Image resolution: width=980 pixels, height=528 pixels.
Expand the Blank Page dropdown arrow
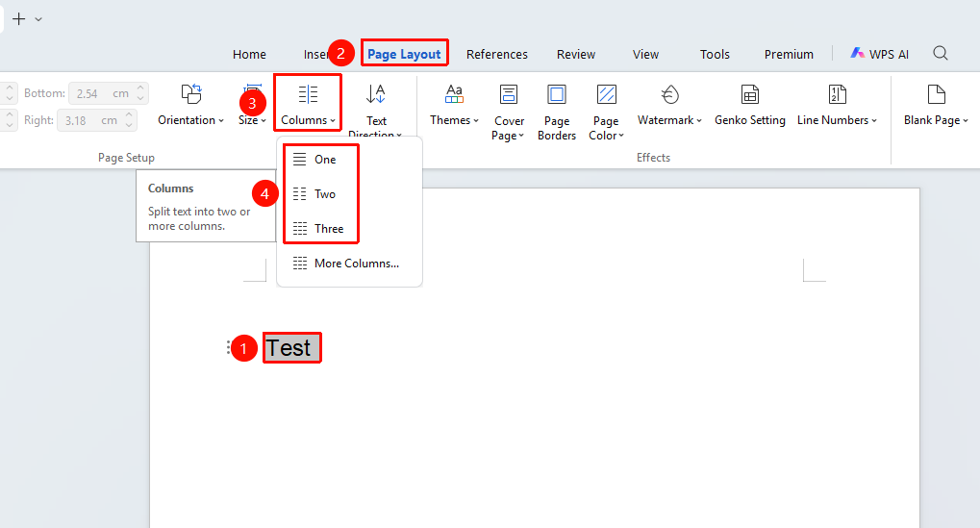tap(966, 121)
